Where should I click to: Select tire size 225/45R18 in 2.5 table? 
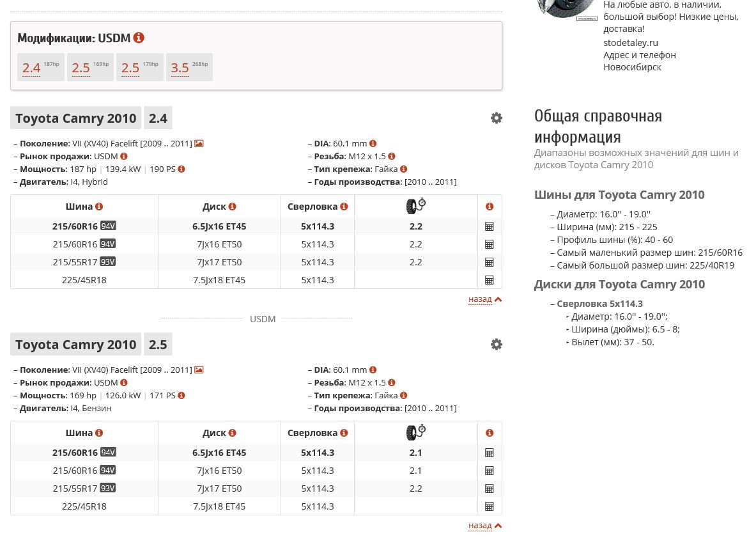coord(84,506)
